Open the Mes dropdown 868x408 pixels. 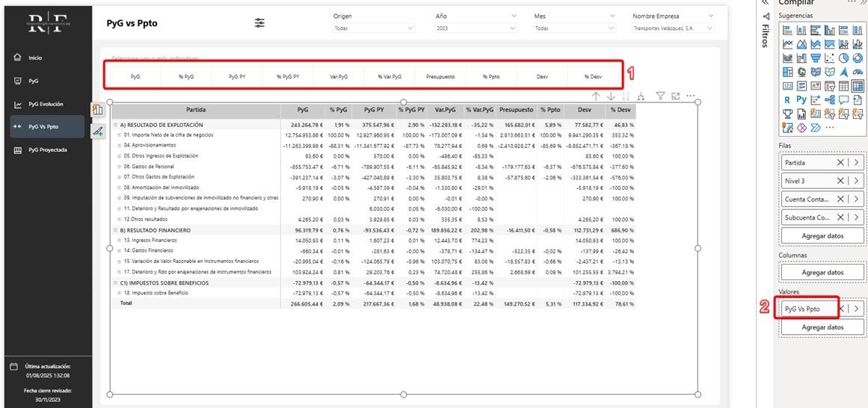575,28
